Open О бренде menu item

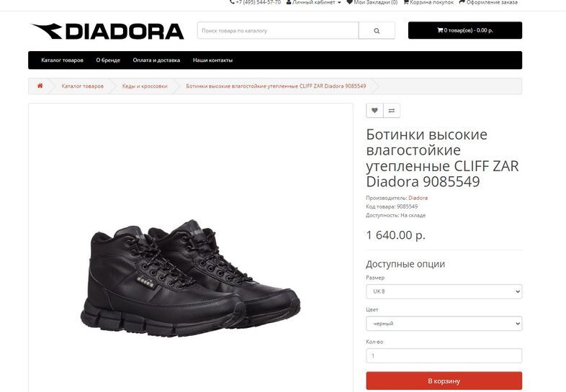point(108,60)
